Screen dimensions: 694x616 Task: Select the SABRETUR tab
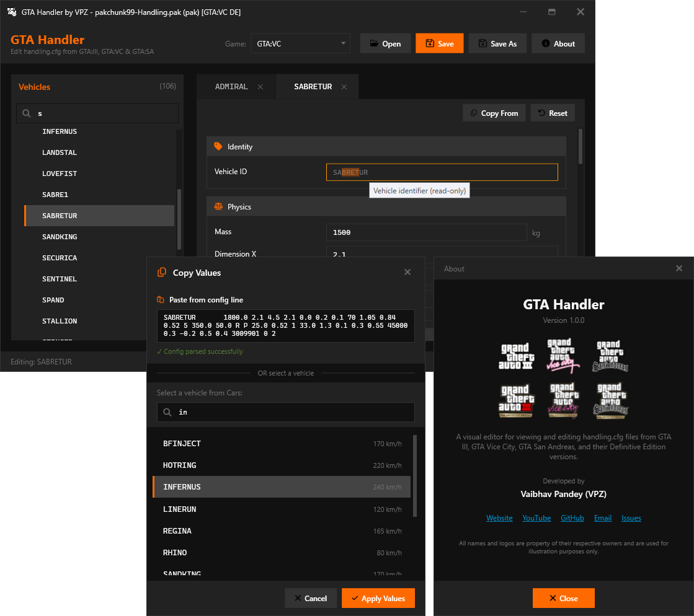coord(313,87)
